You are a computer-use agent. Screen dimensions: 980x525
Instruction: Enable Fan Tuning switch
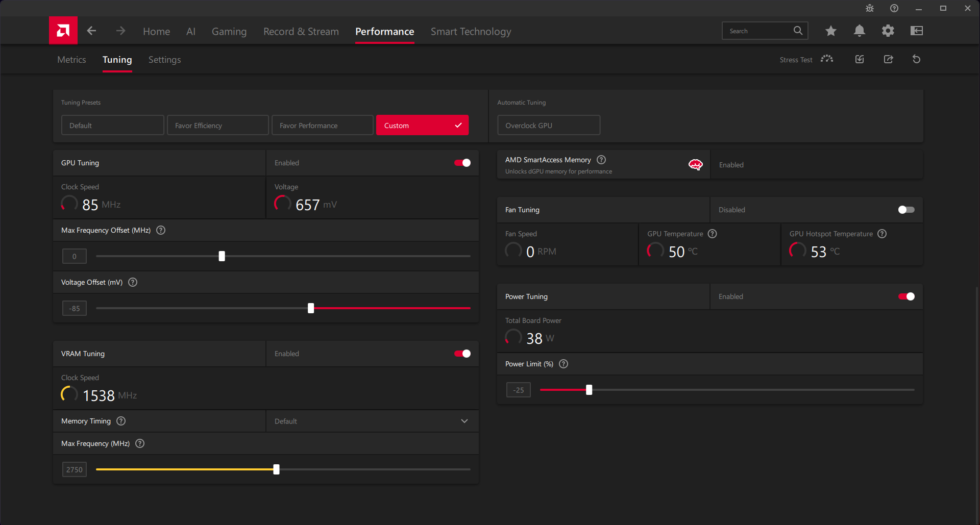coord(906,210)
